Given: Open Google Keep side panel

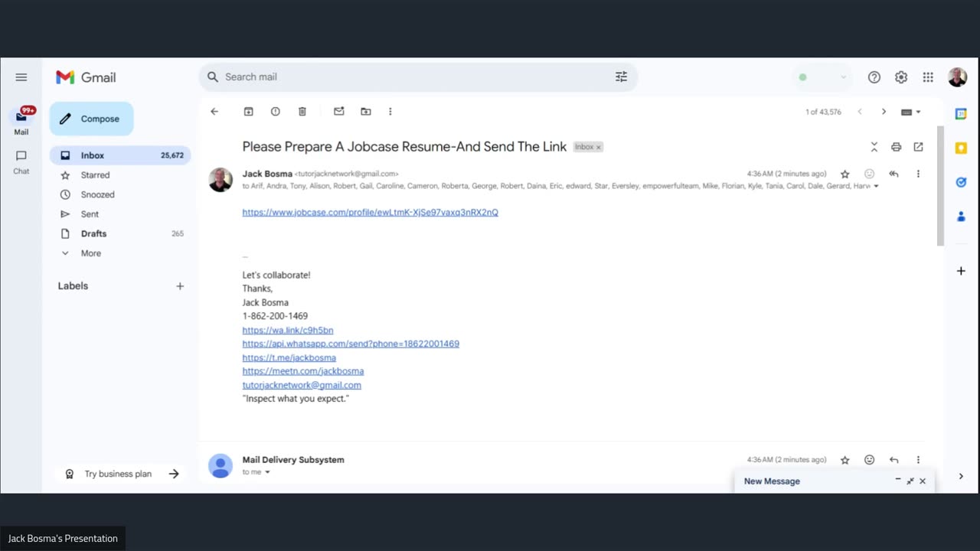Looking at the screenshot, I should [961, 148].
